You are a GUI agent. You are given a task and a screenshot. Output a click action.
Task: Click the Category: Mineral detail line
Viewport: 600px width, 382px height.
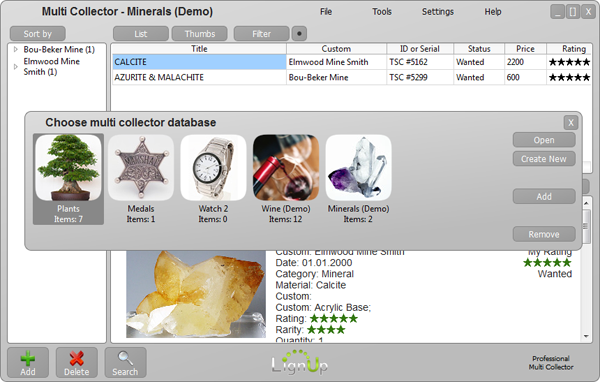pos(315,274)
